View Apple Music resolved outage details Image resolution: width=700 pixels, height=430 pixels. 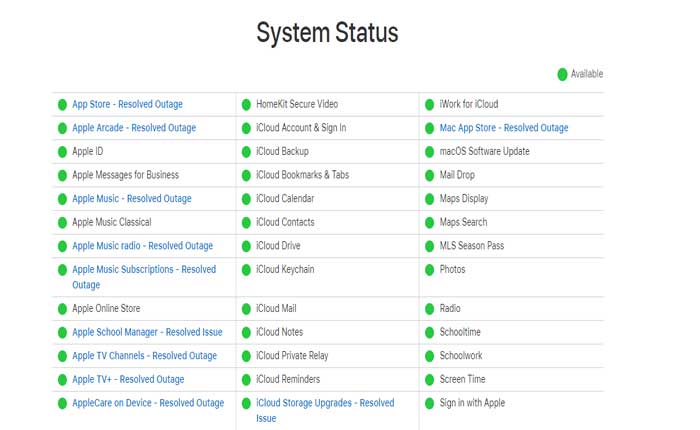131,199
